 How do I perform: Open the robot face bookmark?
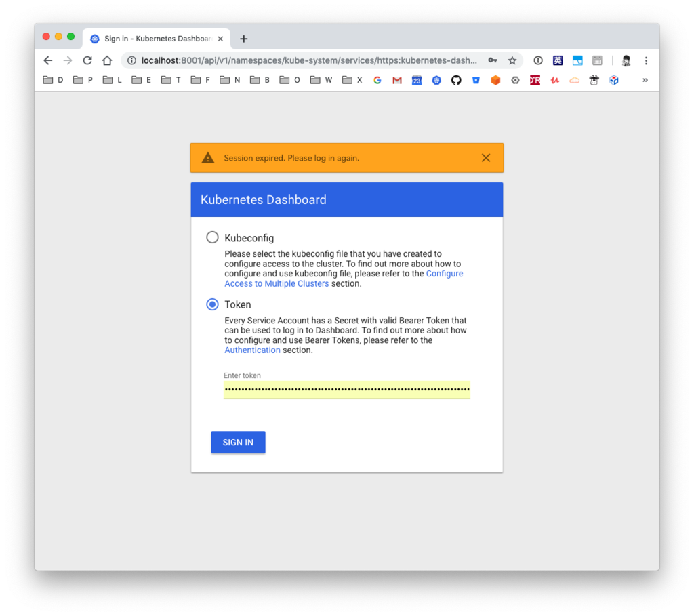point(594,80)
